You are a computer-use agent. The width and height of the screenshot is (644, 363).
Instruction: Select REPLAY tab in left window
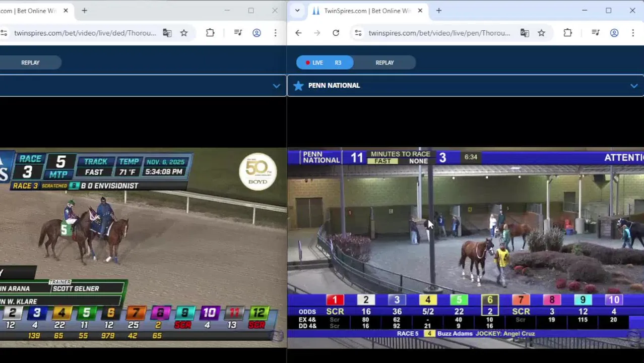30,63
